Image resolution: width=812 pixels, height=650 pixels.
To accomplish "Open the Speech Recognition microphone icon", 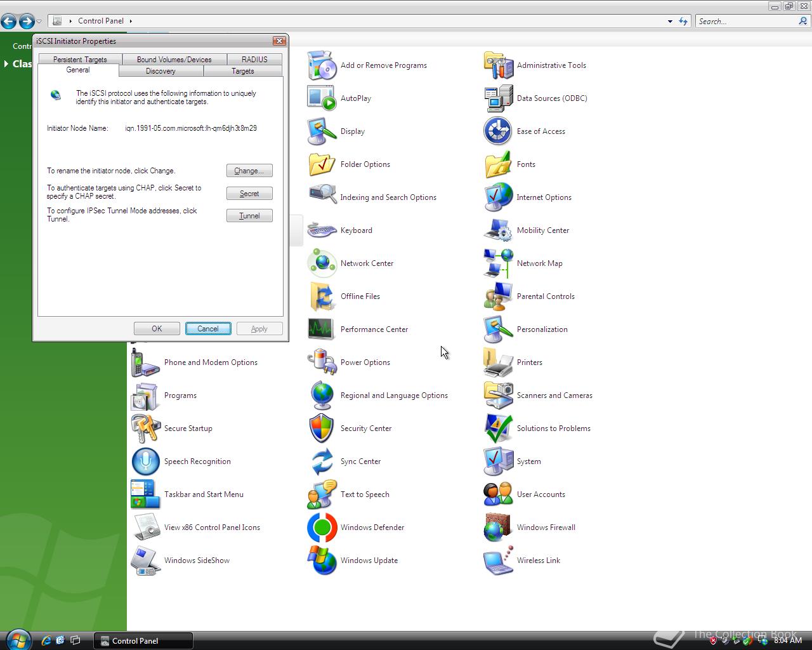I will [x=145, y=461].
